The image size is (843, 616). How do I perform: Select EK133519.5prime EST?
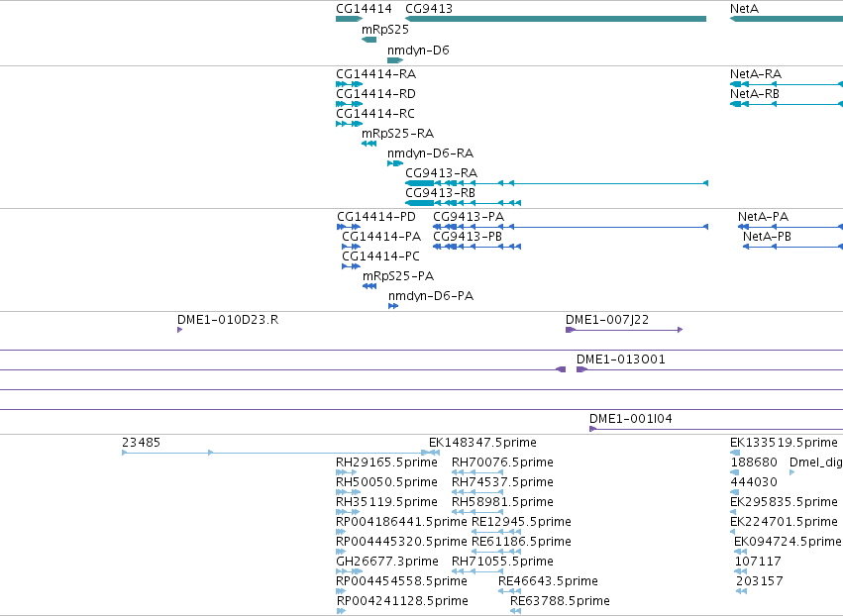tap(735, 453)
